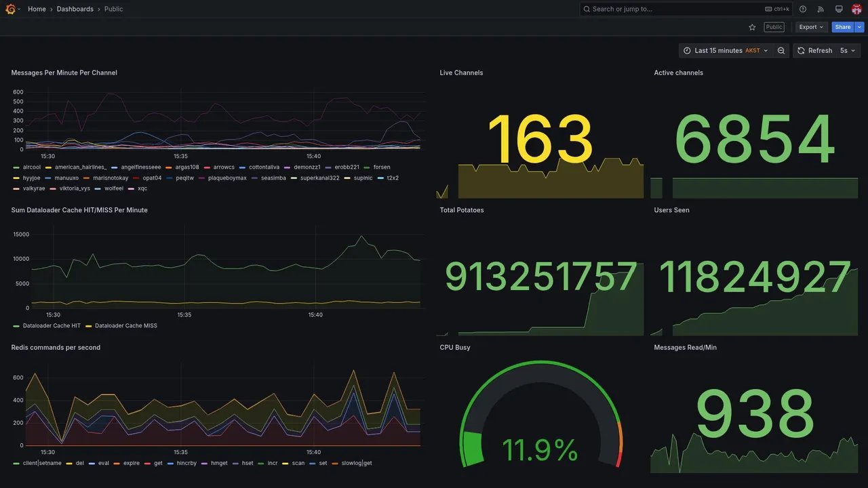Expand the 5s refresh interval dropdown

pos(848,51)
